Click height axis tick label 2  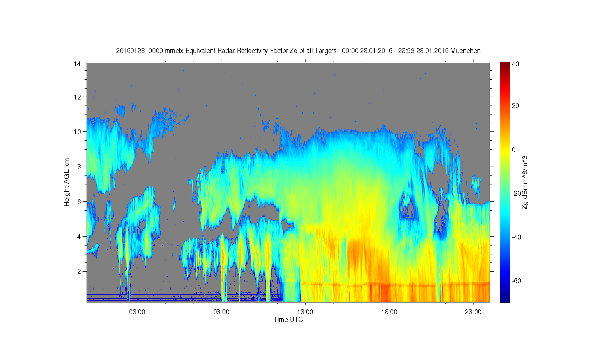click(79, 271)
